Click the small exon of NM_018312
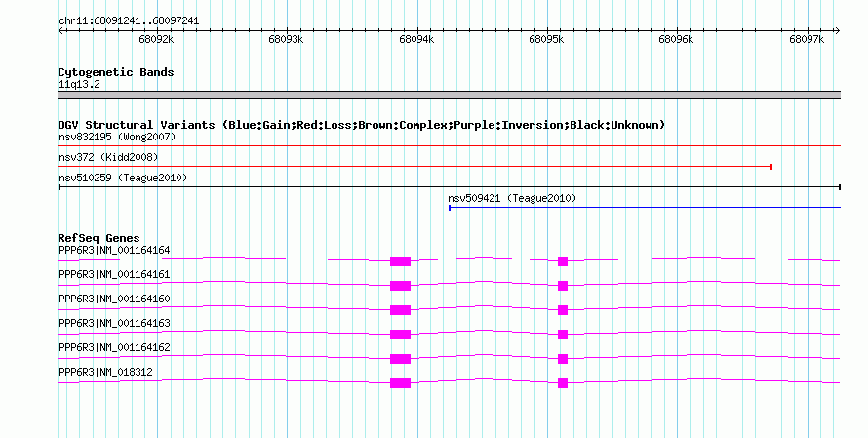 point(563,383)
